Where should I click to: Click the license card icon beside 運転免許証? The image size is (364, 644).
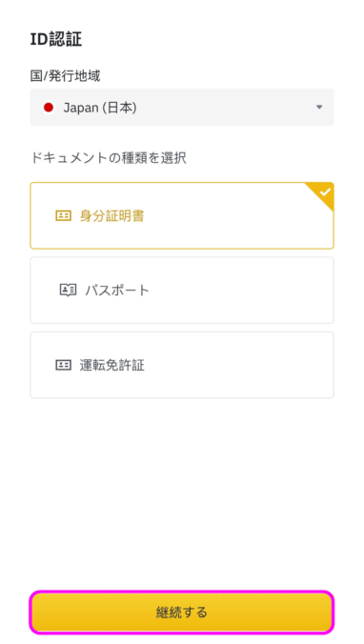[63, 365]
